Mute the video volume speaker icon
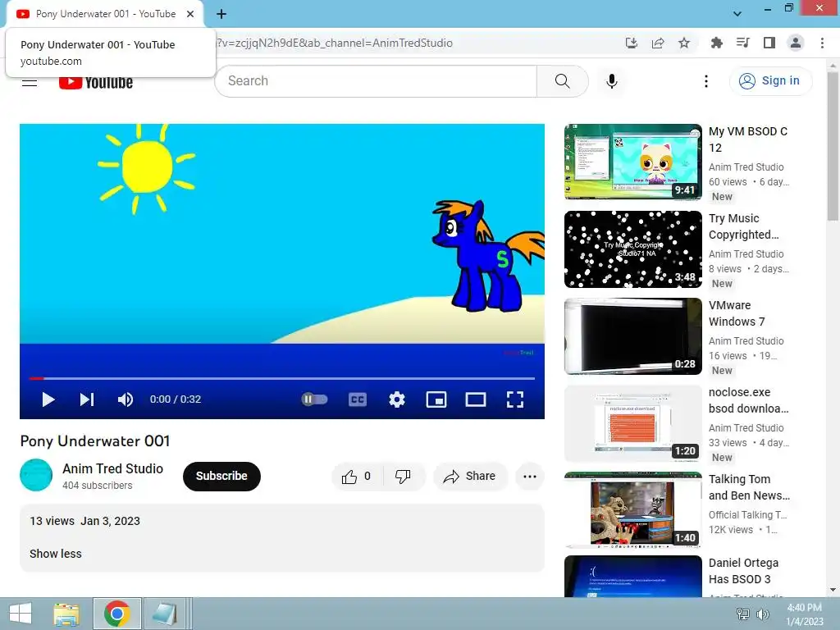This screenshot has height=630, width=840. tap(126, 399)
